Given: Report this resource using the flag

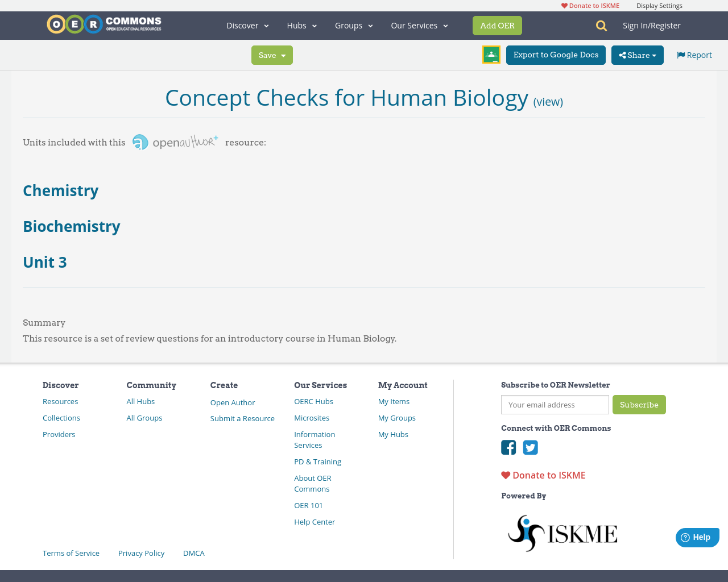Looking at the screenshot, I should 693,54.
